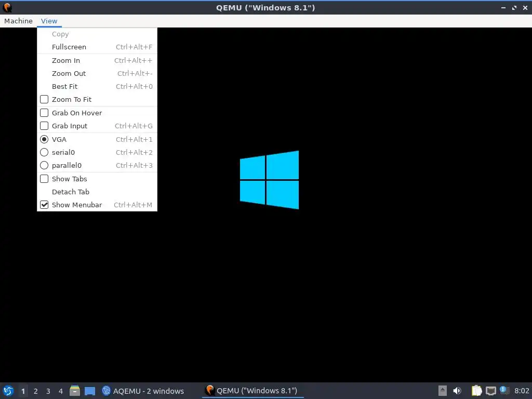Switch to workspace 2
Screen dimensions: 532x399
click(36, 391)
